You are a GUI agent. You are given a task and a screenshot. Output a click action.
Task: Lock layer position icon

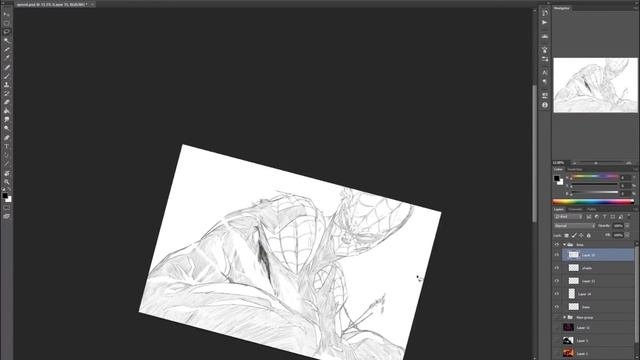[581, 236]
